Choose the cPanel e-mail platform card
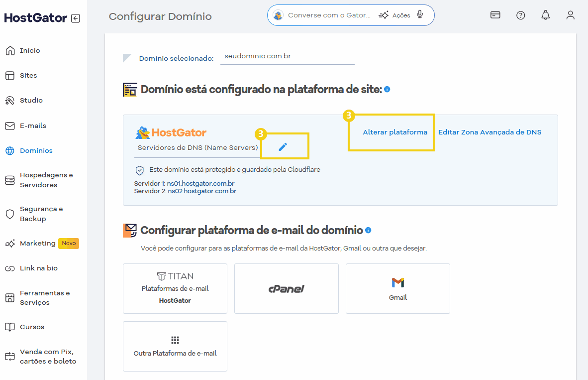588x380 pixels. tap(287, 288)
